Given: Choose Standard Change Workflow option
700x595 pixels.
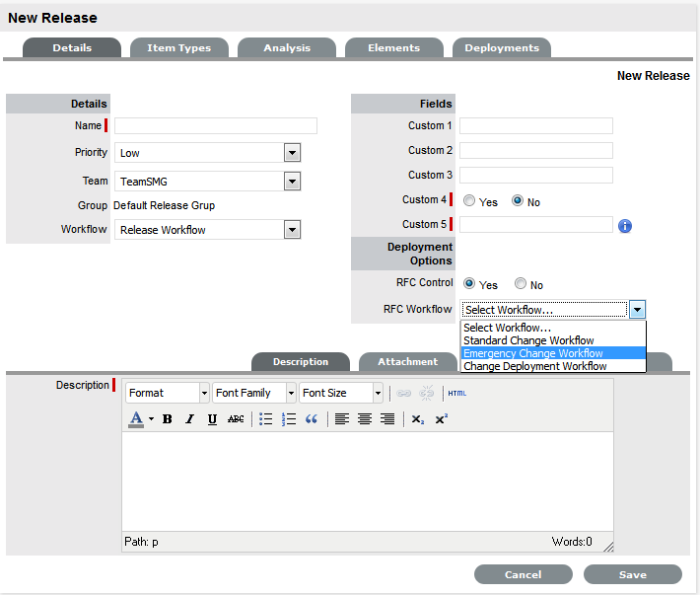Looking at the screenshot, I should point(553,340).
